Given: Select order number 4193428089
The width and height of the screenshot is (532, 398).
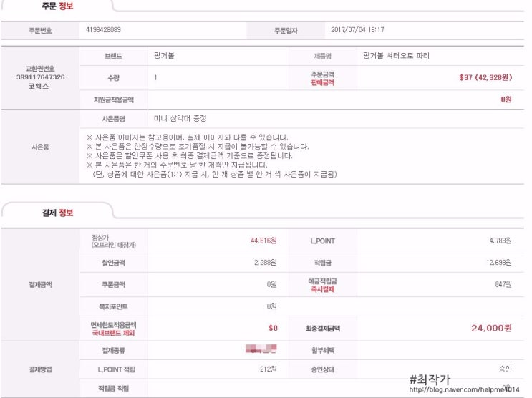Looking at the screenshot, I should 103,30.
